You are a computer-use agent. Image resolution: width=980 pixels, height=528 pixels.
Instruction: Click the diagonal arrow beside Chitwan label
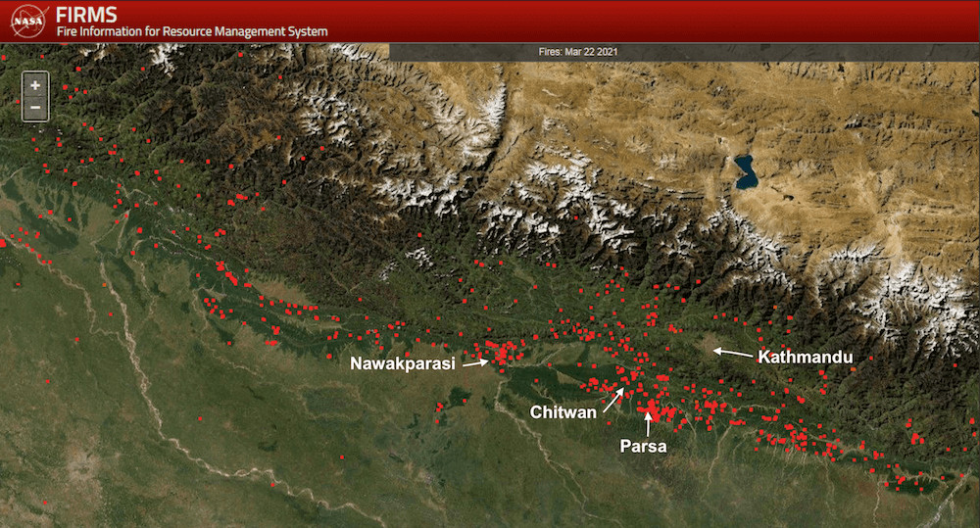pos(612,399)
